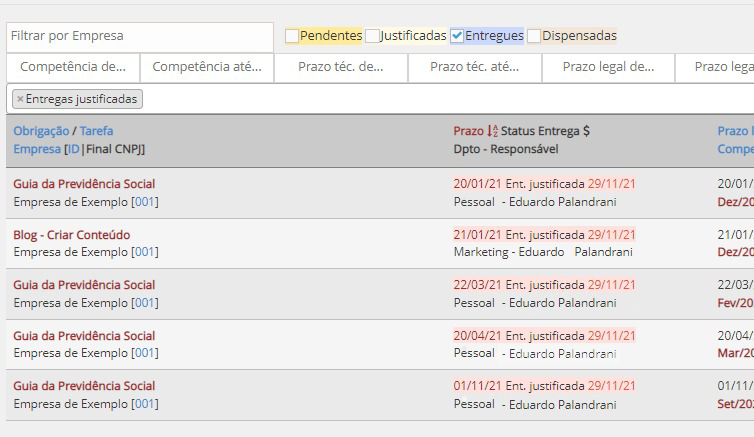
Task: Sort by Tarefa column header
Action: (96, 131)
